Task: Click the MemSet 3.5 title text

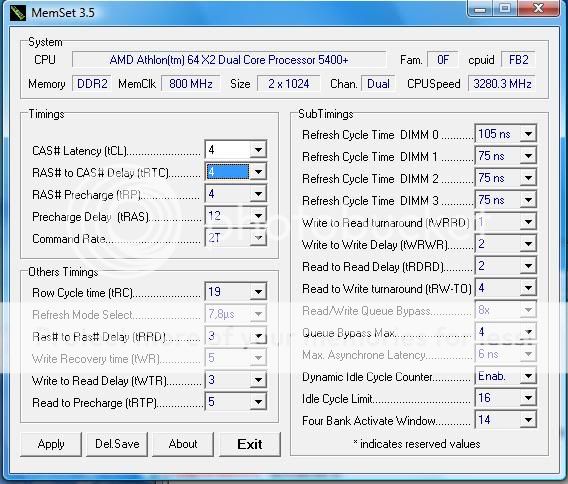Action: click(63, 13)
